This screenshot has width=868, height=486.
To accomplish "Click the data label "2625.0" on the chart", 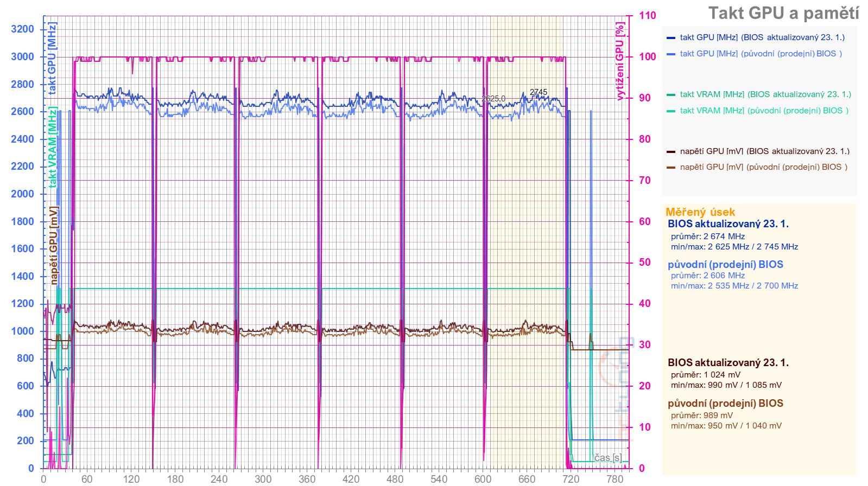I will (493, 99).
